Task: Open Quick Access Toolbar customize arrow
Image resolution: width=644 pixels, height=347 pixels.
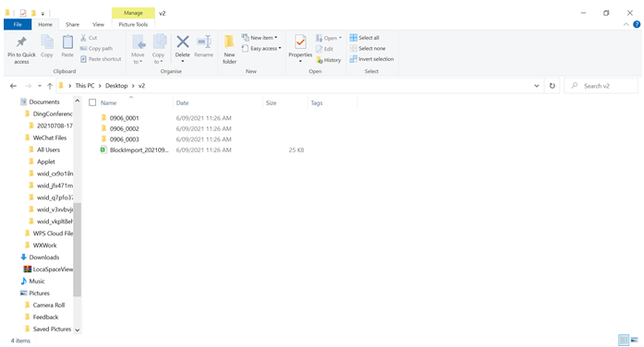Action: click(x=43, y=14)
